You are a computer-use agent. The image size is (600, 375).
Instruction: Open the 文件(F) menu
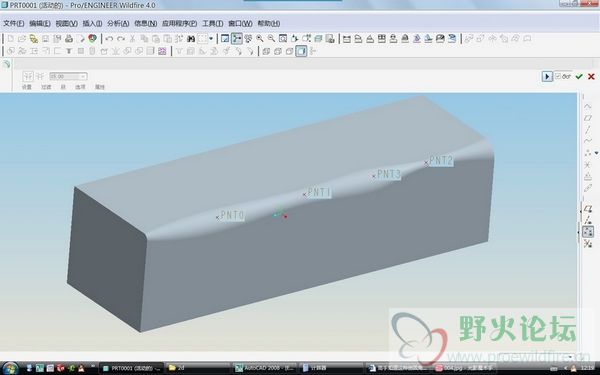[14, 23]
